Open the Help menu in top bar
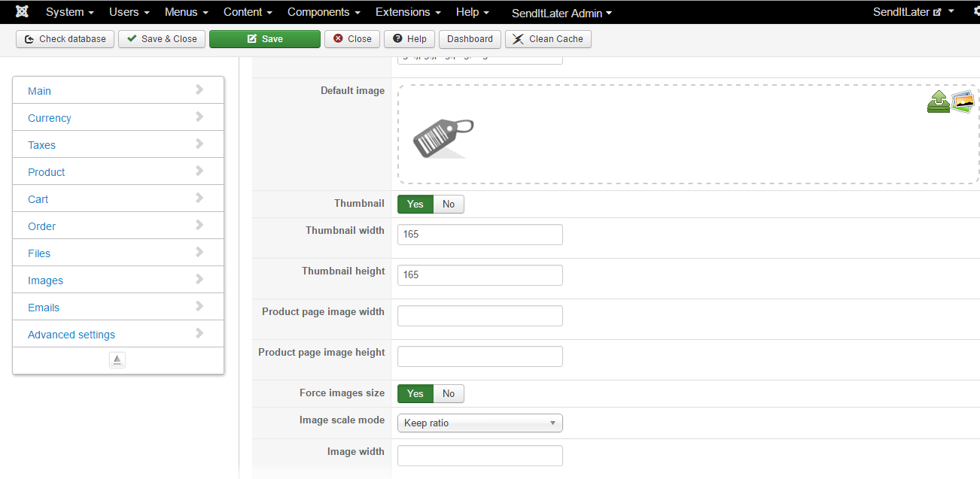 coord(473,12)
